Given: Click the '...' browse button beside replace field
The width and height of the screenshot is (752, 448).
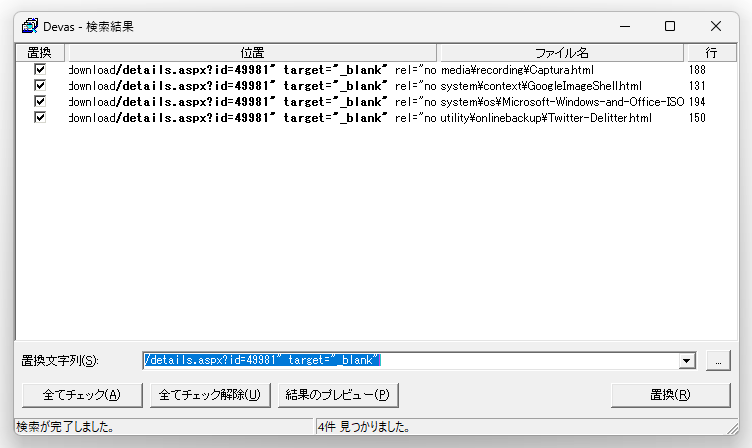Looking at the screenshot, I should (718, 361).
